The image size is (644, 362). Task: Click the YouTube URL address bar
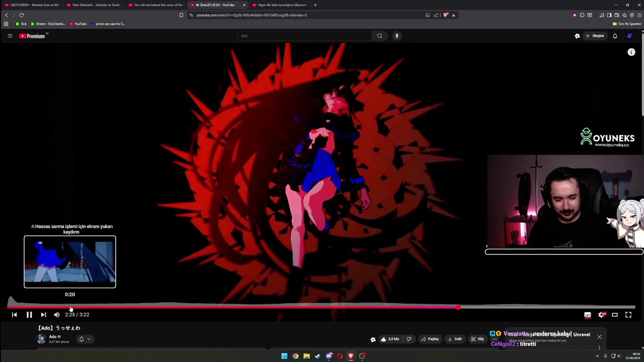[307, 15]
